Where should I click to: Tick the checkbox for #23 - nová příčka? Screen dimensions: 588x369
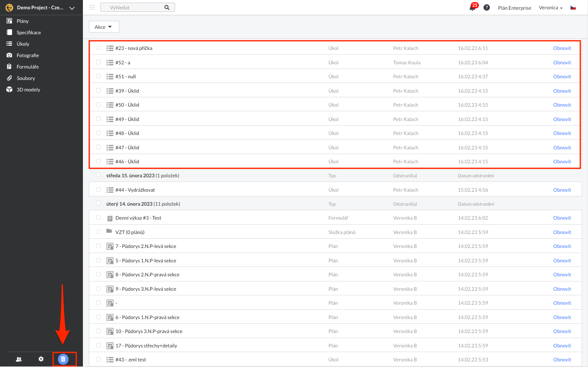coord(99,48)
